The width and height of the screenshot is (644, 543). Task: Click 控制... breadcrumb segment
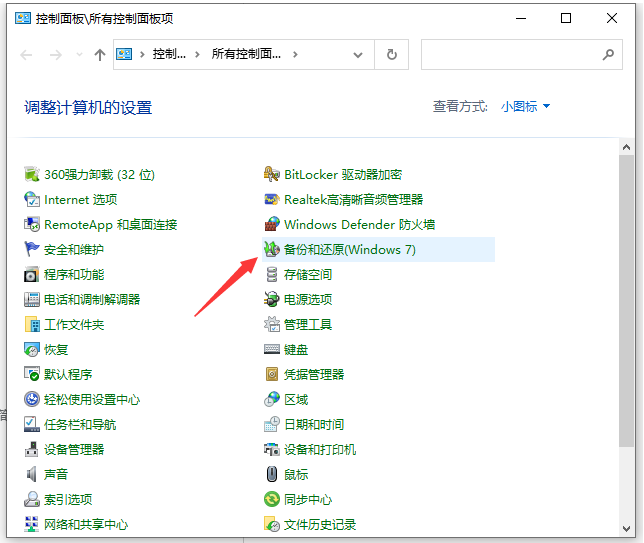pos(169,54)
